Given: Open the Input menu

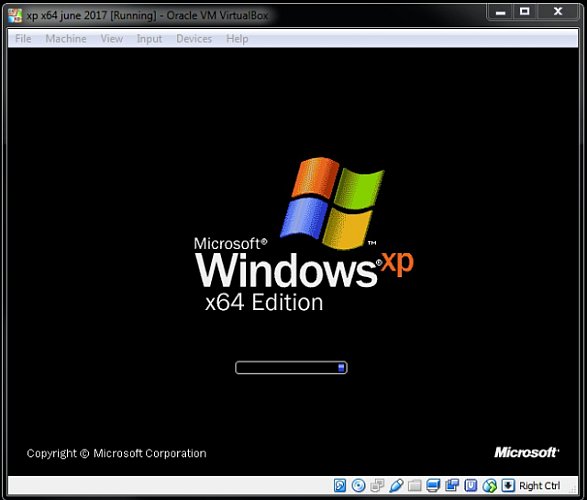Looking at the screenshot, I should point(149,39).
